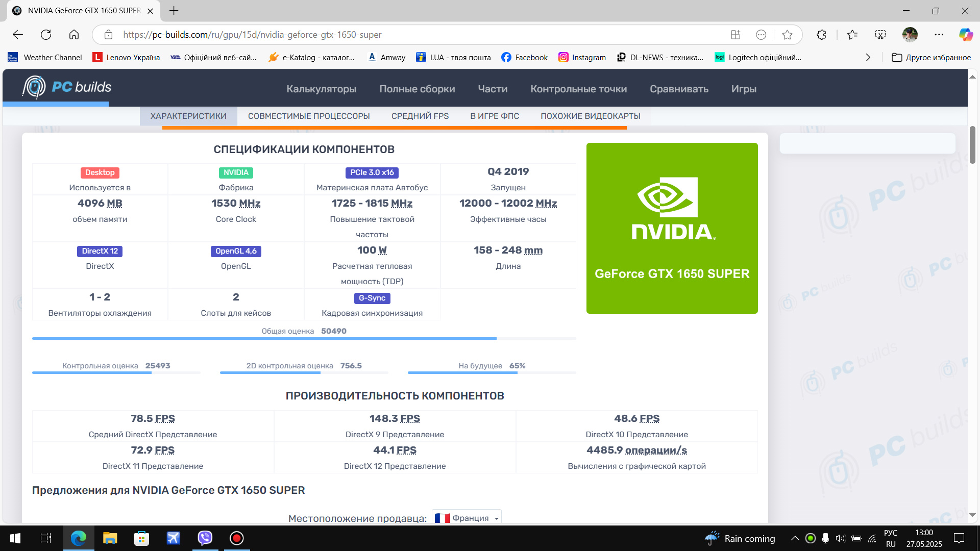Viewport: 980px width, 551px height.
Task: Switch to ПОХОЖИЕ ВИДЕОКАРТЫ tab
Action: [x=591, y=116]
